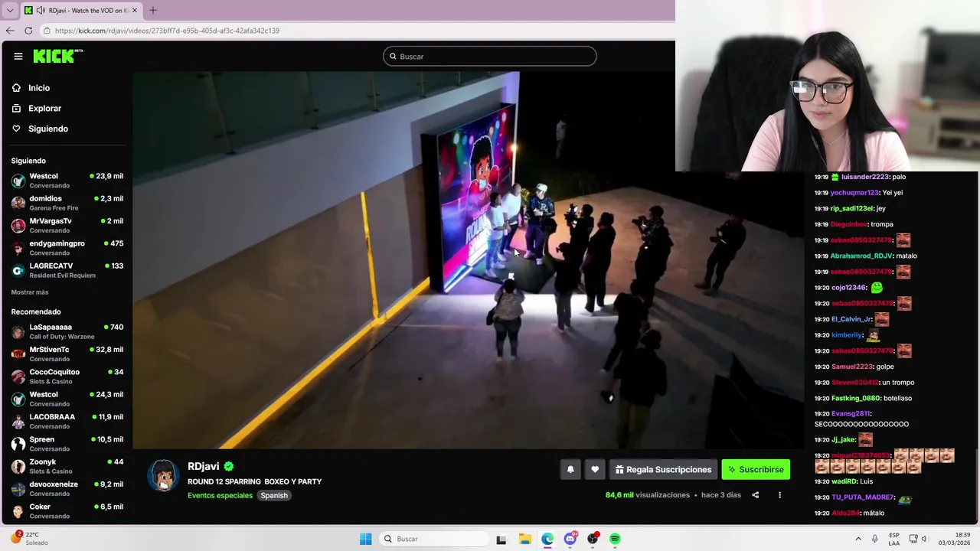The height and width of the screenshot is (551, 980).
Task: Open the hamburger sidebar menu
Action: (18, 56)
